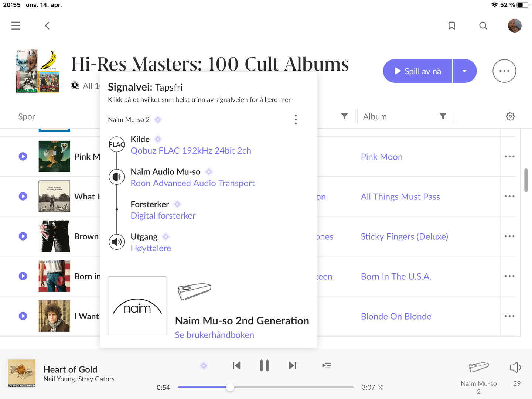Image resolution: width=532 pixels, height=399 pixels.
Task: Open Born In The U.S.A. album link
Action: pos(396,277)
